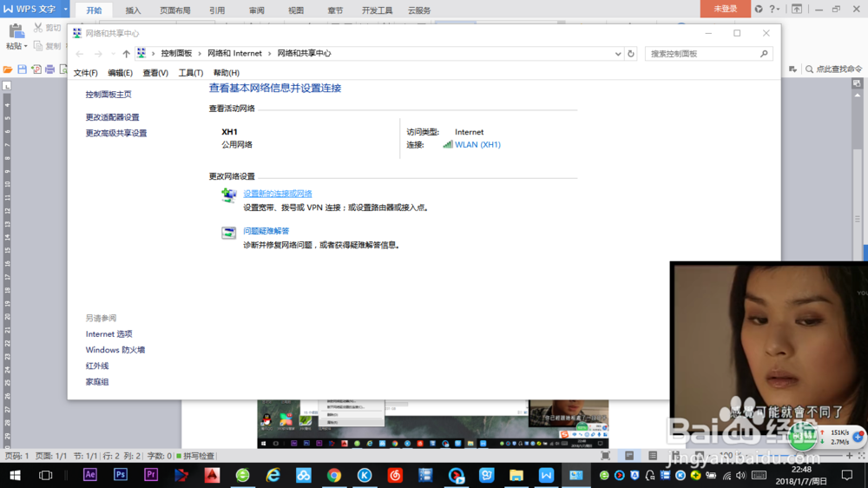Click the set up new connection icon
The height and width of the screenshot is (488, 868).
tap(228, 195)
